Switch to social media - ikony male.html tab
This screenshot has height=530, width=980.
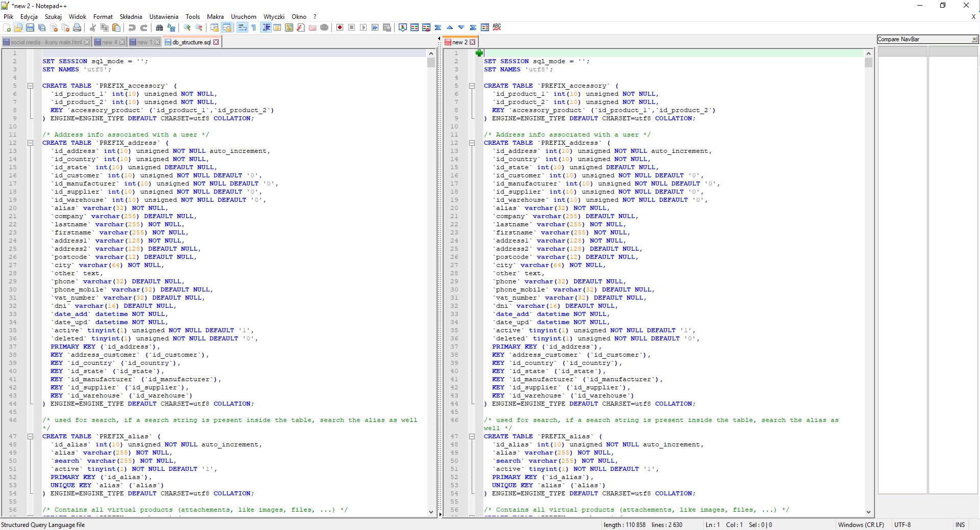tap(46, 42)
